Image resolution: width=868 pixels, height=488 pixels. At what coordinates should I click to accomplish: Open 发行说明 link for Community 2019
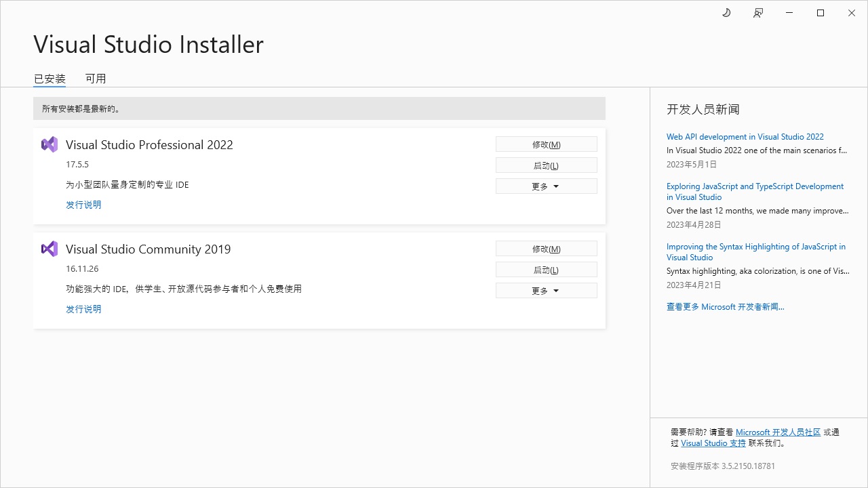pos(83,309)
